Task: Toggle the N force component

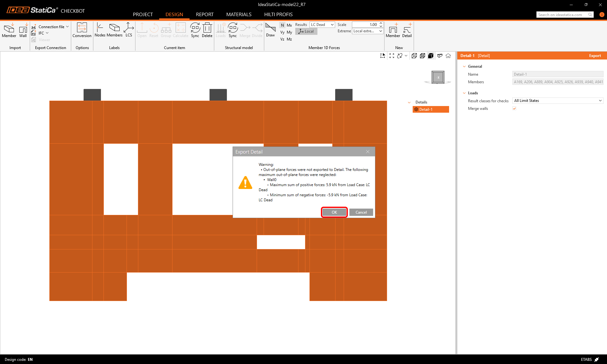Action: [x=282, y=25]
